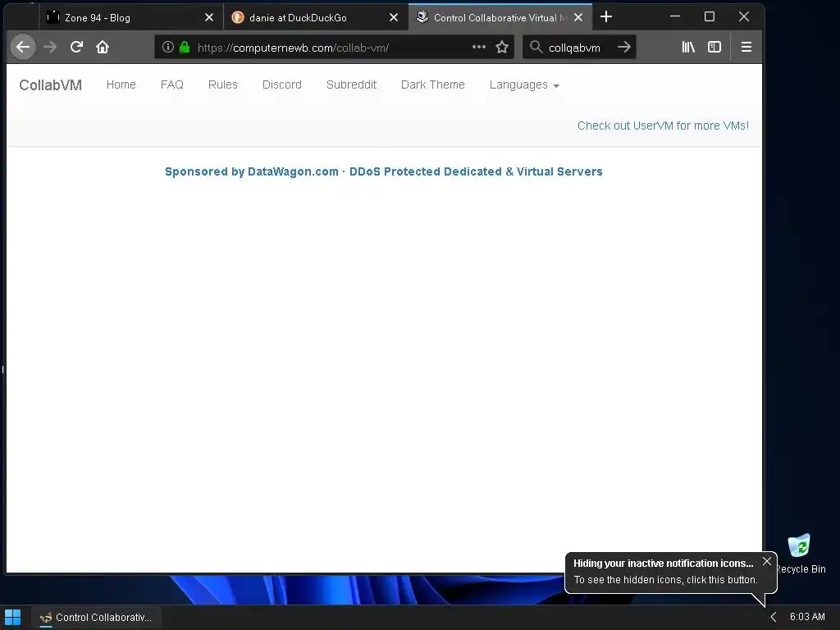Open the Home nav link
The height and width of the screenshot is (630, 840).
(121, 84)
